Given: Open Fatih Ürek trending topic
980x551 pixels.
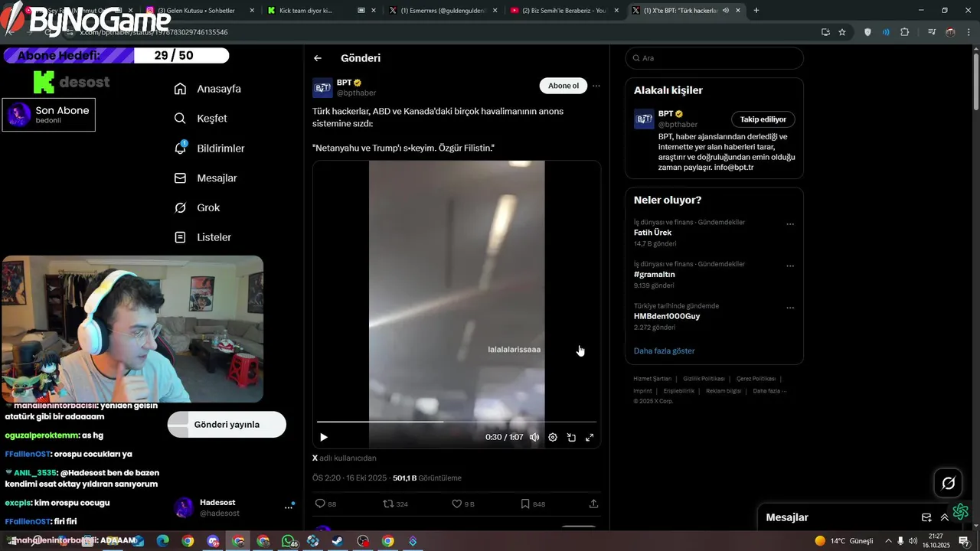Looking at the screenshot, I should click(652, 233).
